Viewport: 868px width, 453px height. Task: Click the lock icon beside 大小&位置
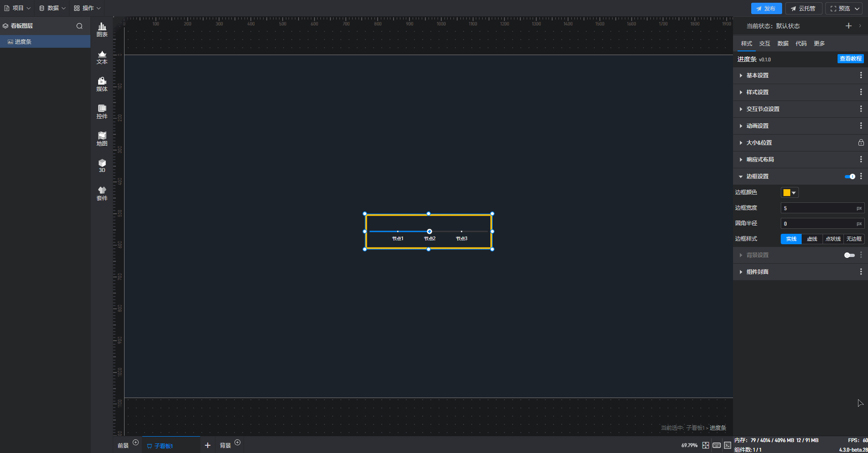tap(861, 142)
